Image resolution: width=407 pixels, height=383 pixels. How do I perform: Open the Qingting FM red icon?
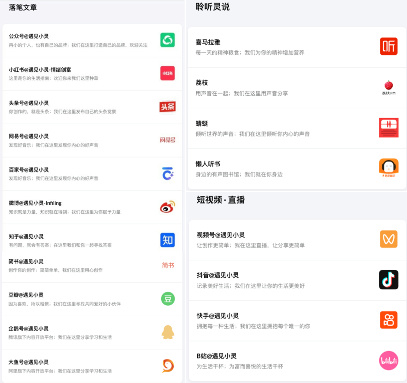click(x=389, y=127)
